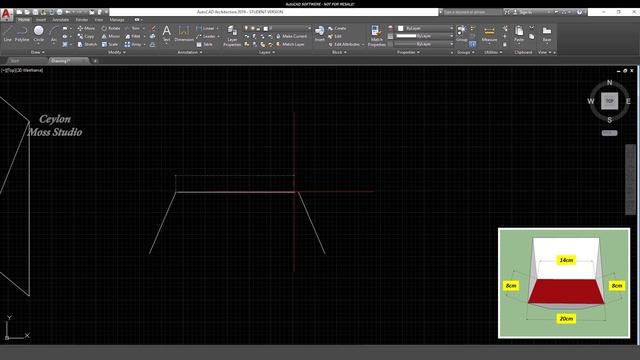This screenshot has height=360, width=640.
Task: Expand the Properties panel
Action: click(408, 52)
